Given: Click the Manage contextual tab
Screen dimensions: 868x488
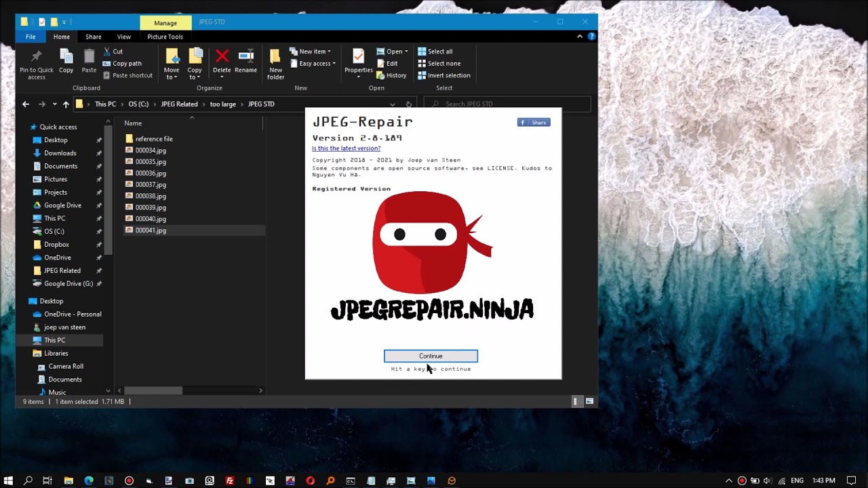Looking at the screenshot, I should tap(165, 22).
